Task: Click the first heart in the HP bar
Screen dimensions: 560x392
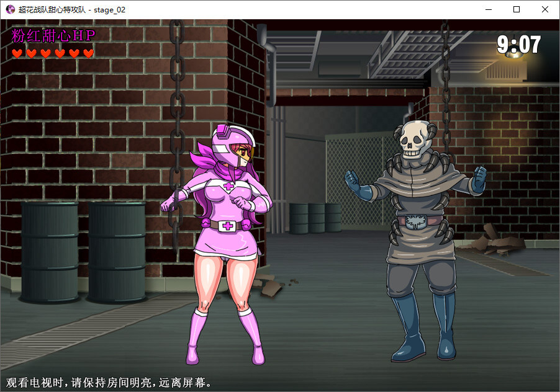Action: tap(17, 53)
